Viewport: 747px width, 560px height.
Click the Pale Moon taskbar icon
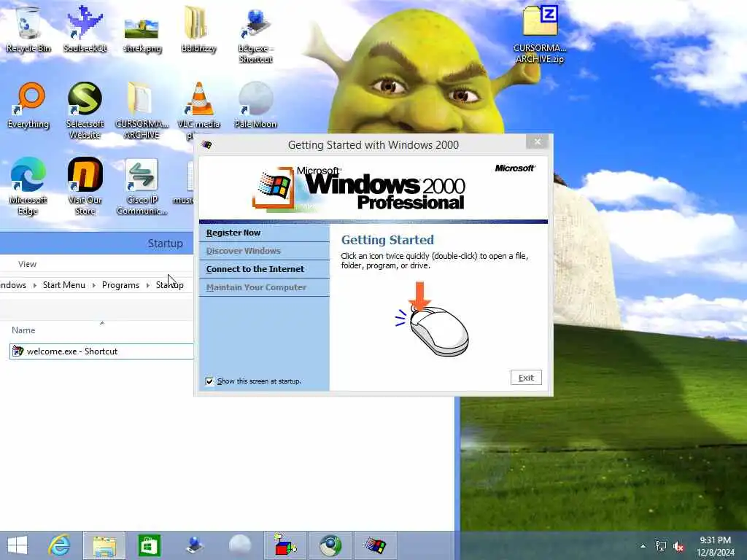pos(239,545)
